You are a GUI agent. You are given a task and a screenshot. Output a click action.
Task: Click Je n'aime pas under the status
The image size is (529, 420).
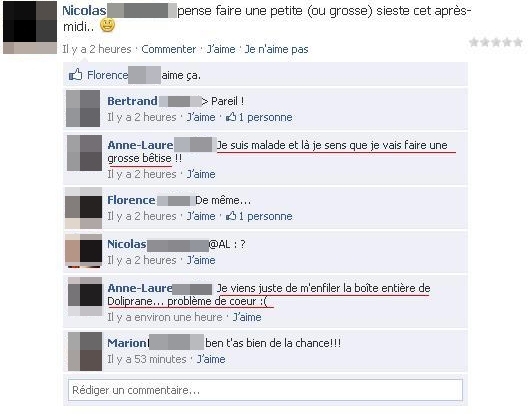pyautogui.click(x=276, y=49)
